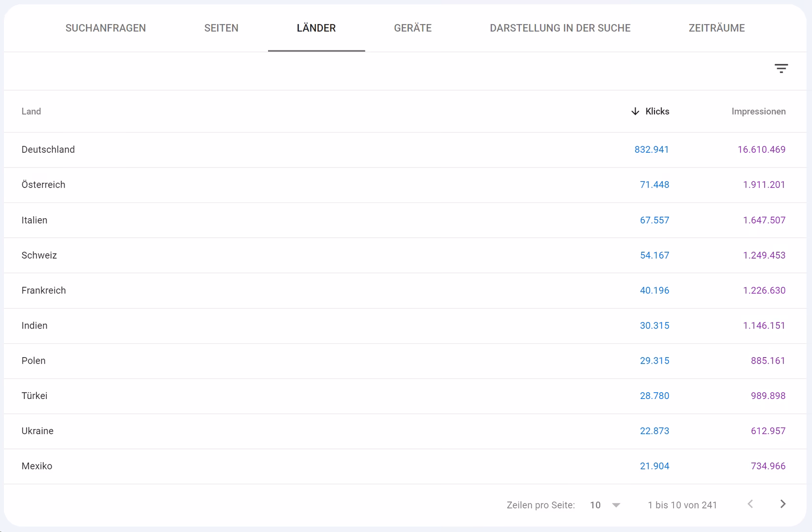Switch to the Seiten tab

(221, 28)
